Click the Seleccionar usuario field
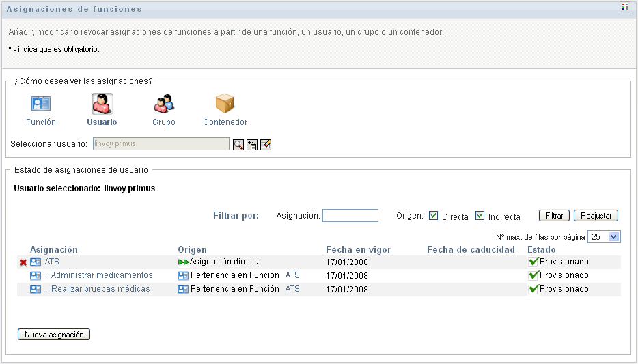Screen dimensions: 638x364 coord(161,143)
